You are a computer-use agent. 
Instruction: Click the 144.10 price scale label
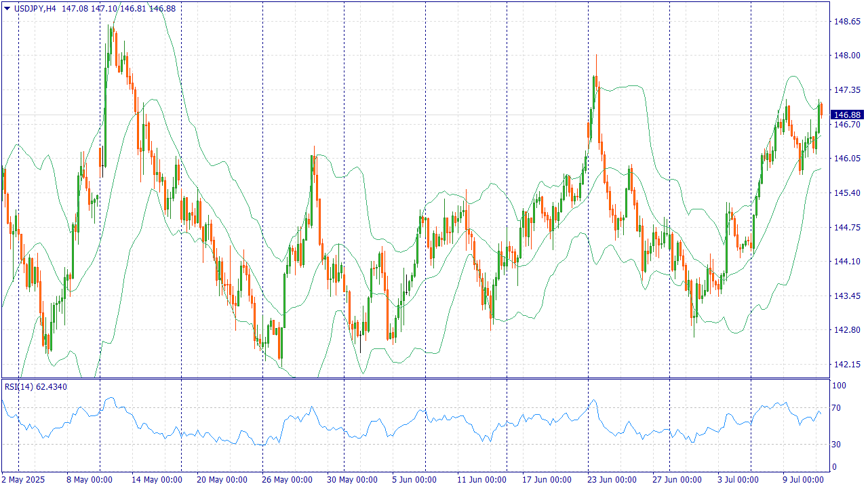846,262
